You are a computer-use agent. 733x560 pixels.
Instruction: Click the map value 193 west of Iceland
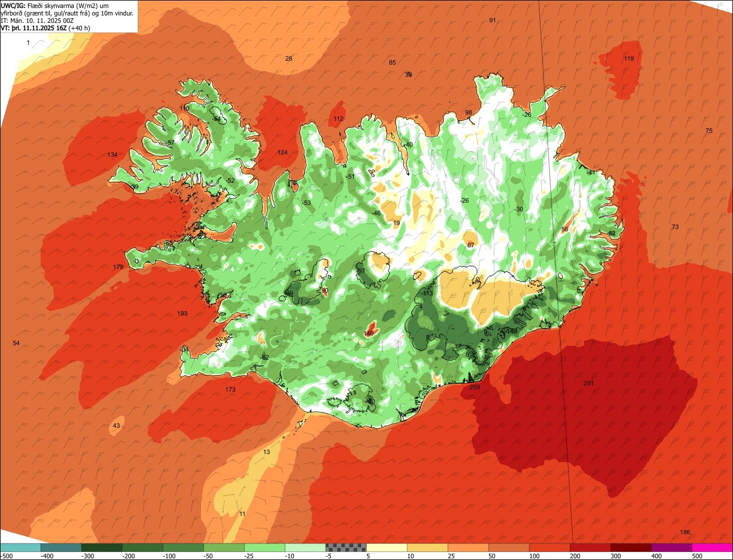(182, 313)
